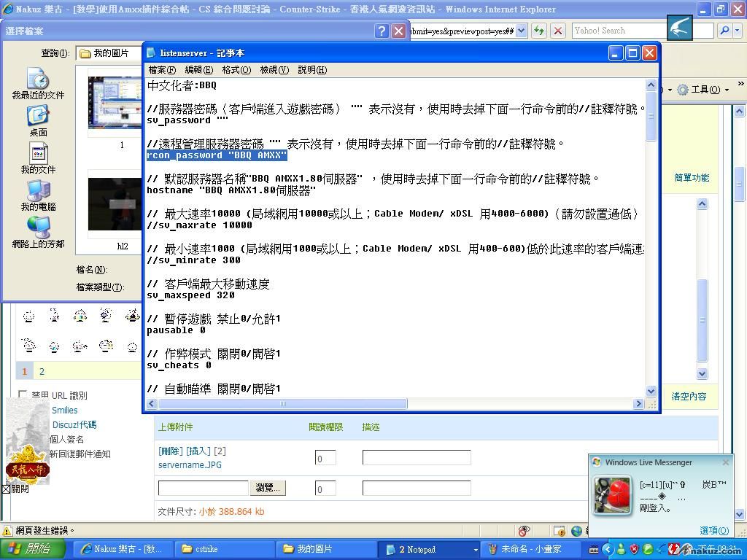Click 我的電腦 icon in file dialog
The image size is (747, 560).
pyautogui.click(x=38, y=194)
